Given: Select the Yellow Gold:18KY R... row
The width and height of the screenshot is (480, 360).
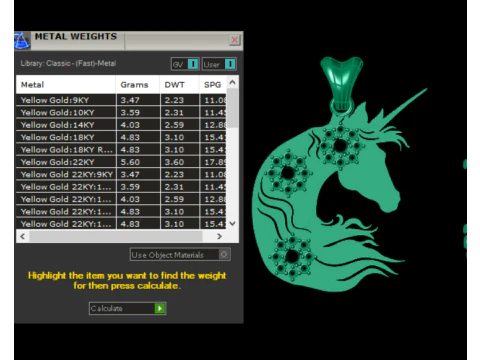Looking at the screenshot, I should click(x=121, y=150).
